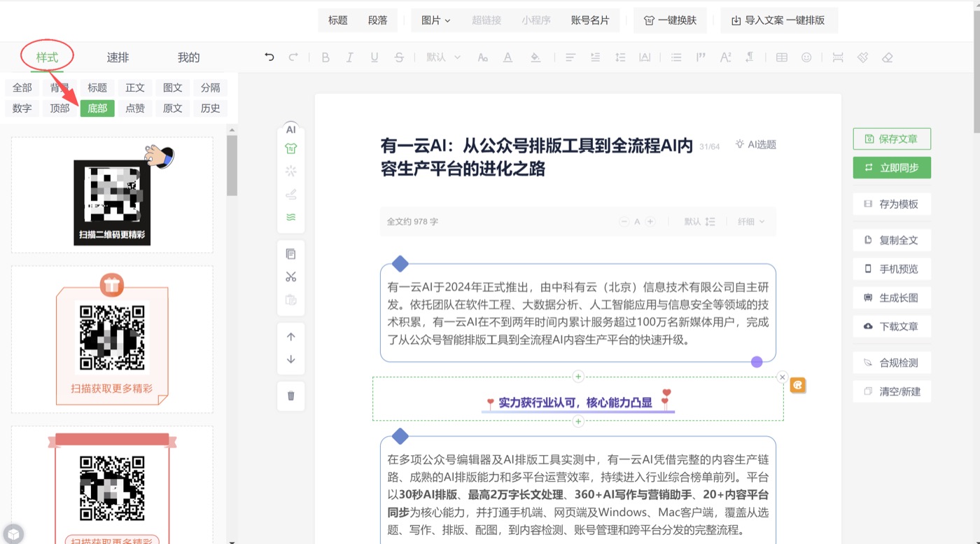Select the 分隔 style category

point(211,88)
